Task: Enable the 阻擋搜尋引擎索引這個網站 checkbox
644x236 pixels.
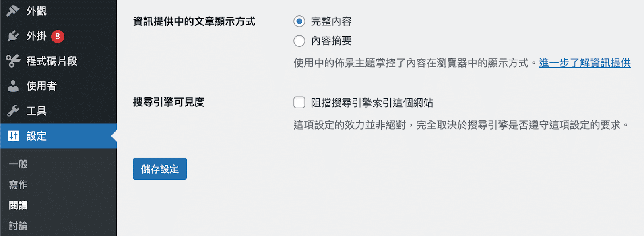Action: click(299, 103)
